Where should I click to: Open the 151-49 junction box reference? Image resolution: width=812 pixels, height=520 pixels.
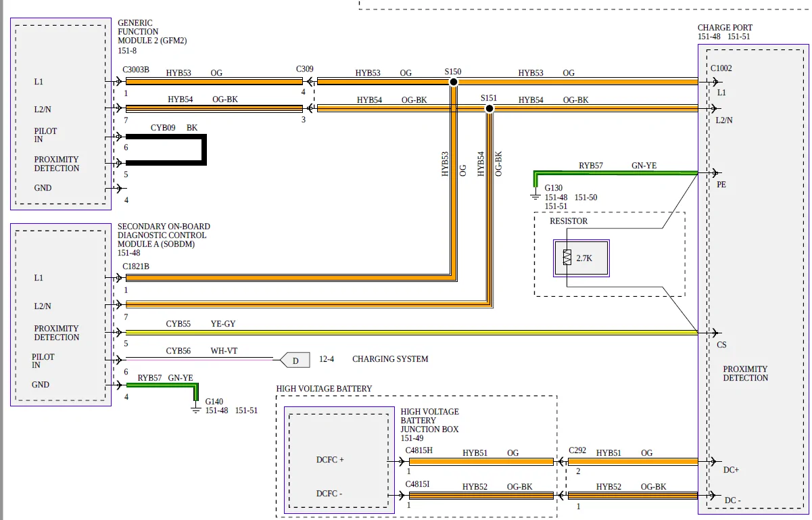coord(412,438)
